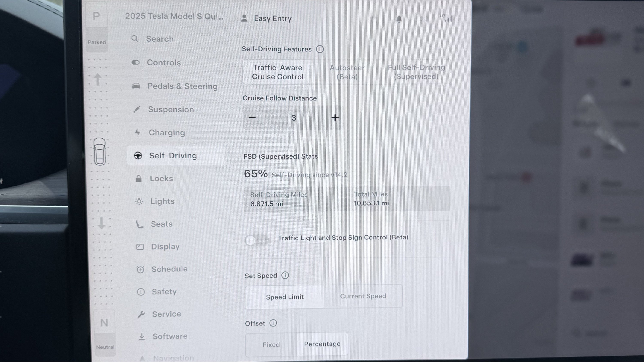Image resolution: width=644 pixels, height=362 pixels.
Task: Shift to Park with the P button
Action: coord(96,17)
